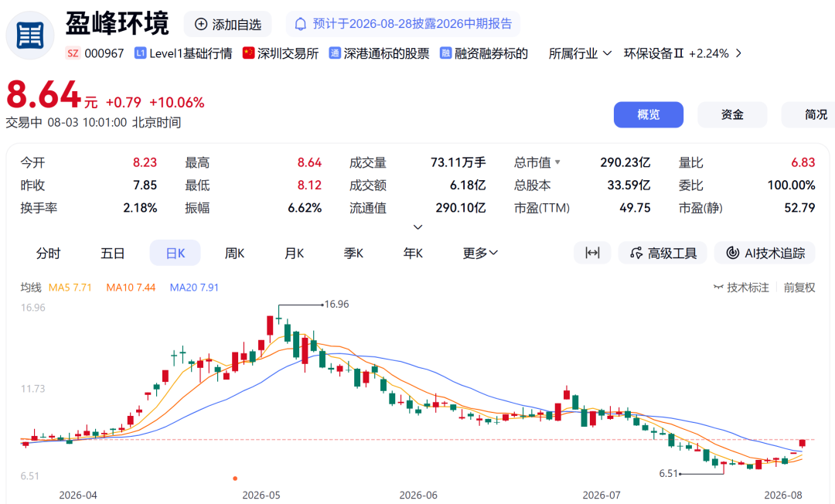This screenshot has height=504, width=835.
Task: Click the latest red candlestick
Action: pyautogui.click(x=802, y=444)
